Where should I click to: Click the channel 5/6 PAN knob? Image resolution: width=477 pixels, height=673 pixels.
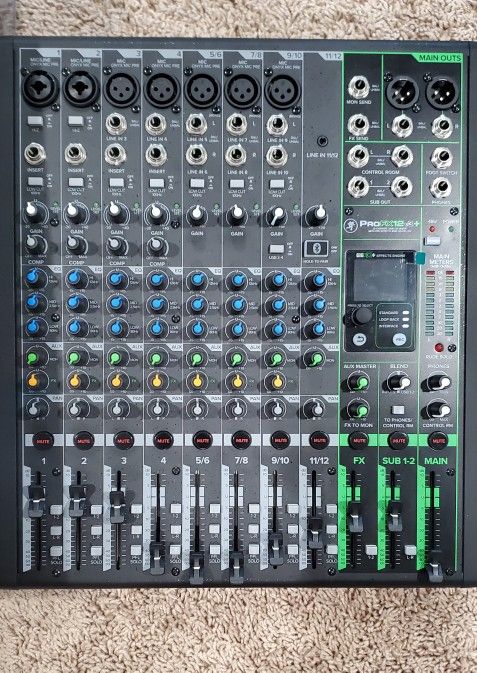click(x=198, y=409)
